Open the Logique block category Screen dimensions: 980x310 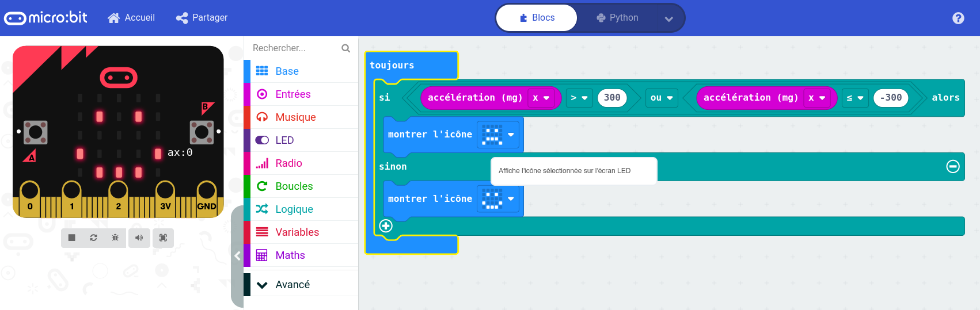(x=301, y=209)
